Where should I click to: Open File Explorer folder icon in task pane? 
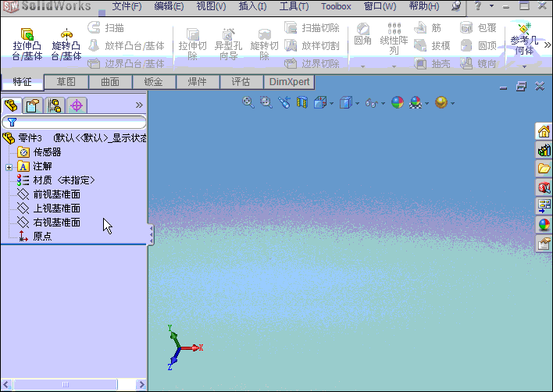point(544,168)
